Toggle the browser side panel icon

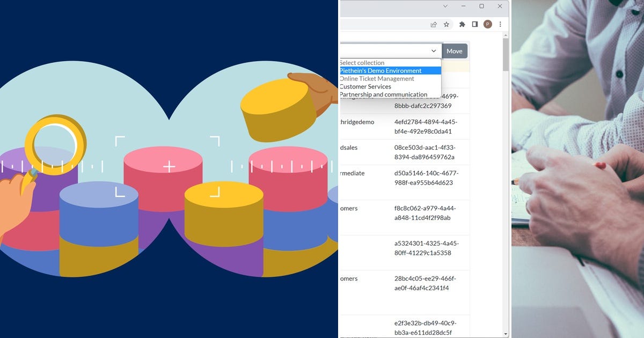tap(475, 24)
